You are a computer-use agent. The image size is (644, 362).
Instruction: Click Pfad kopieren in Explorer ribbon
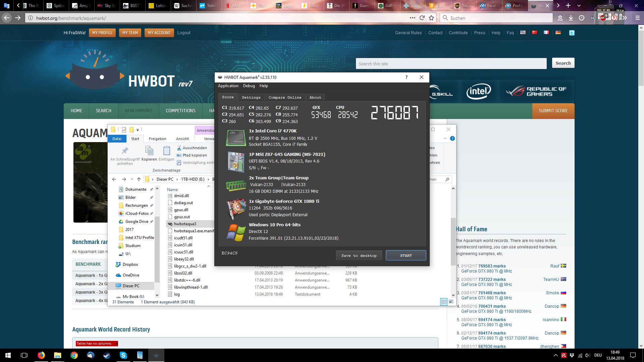192,155
